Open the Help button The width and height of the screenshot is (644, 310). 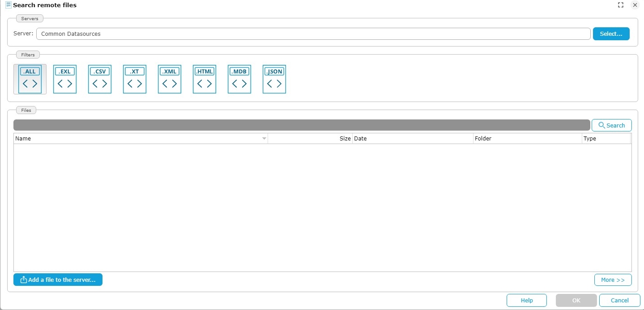coord(526,300)
